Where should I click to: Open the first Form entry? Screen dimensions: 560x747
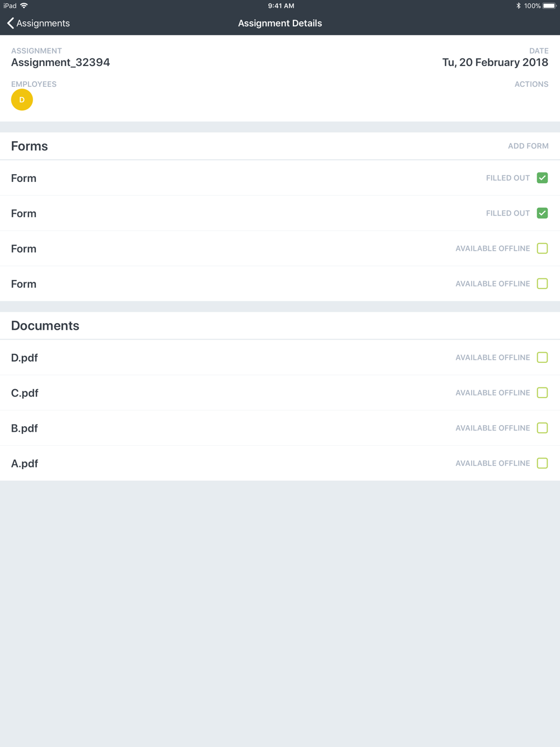(x=280, y=178)
